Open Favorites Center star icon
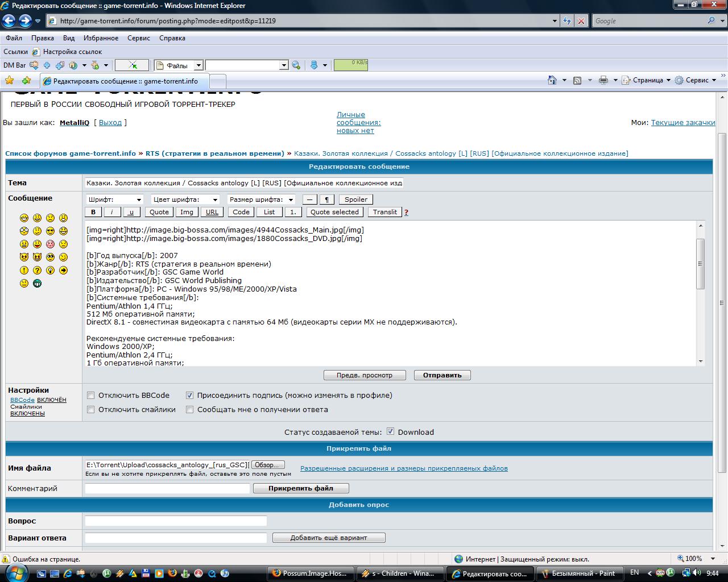The image size is (728, 582). [10, 81]
